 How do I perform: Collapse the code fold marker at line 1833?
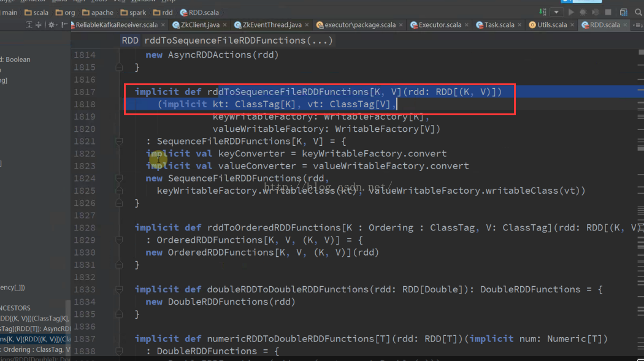(119, 289)
